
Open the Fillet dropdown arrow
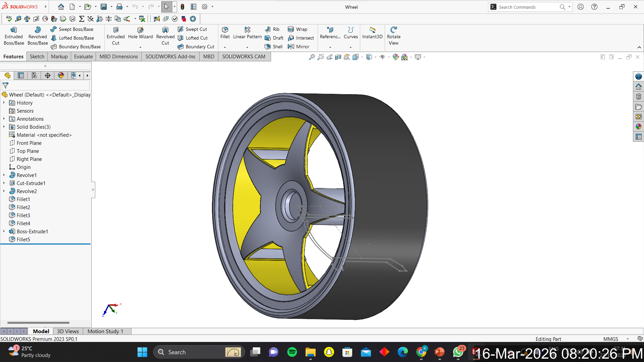tap(225, 47)
